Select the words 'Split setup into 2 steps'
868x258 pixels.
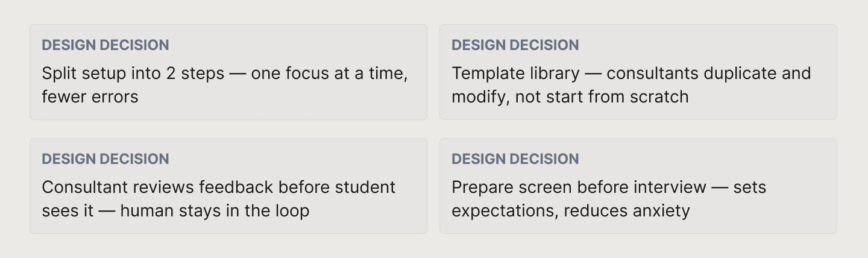tap(133, 74)
